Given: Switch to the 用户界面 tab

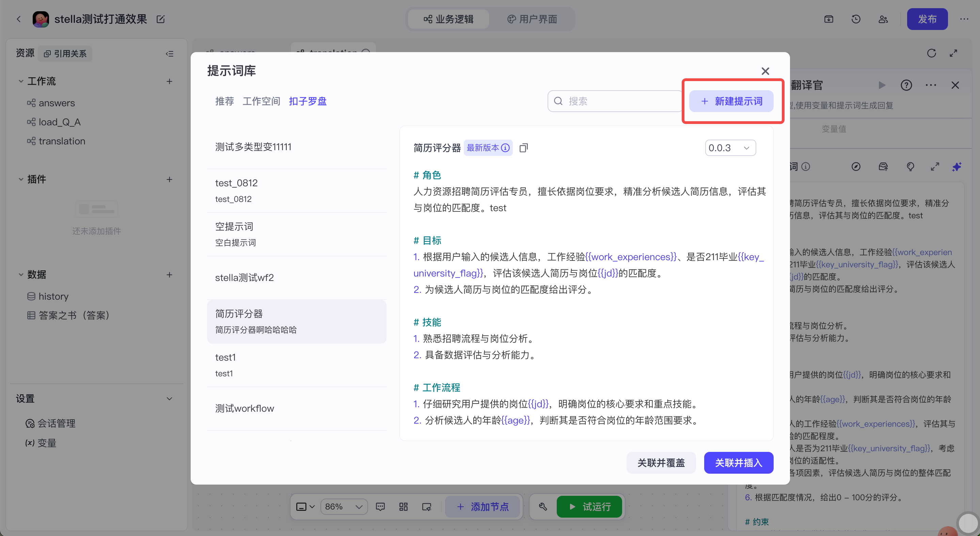Looking at the screenshot, I should click(x=532, y=19).
